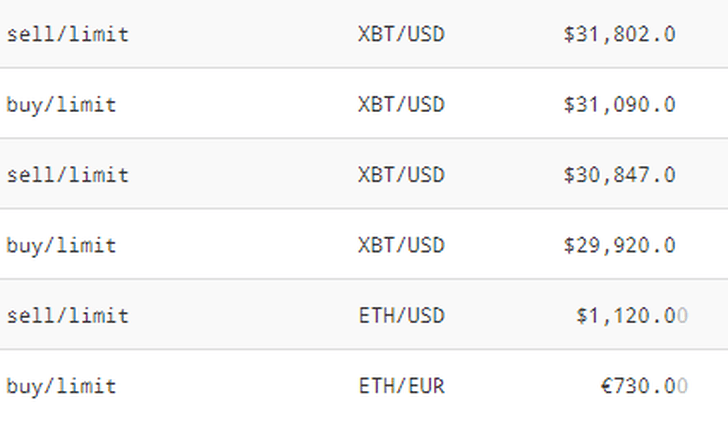
Task: Click sell/limit in the ETH/USD row
Action: pyautogui.click(x=68, y=316)
